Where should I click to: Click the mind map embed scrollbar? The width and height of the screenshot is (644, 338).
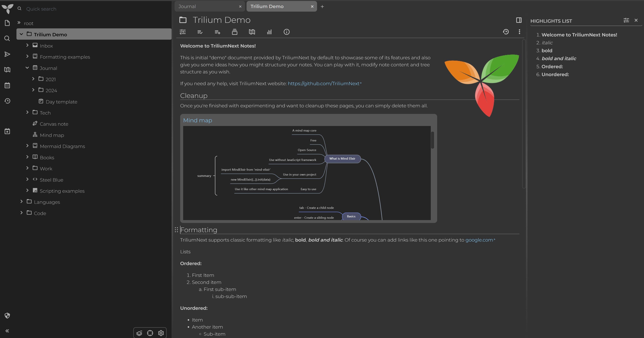[432, 140]
